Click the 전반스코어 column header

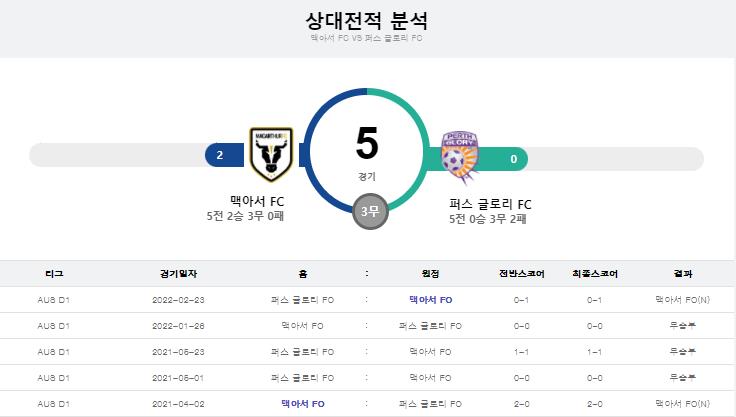coord(521,274)
